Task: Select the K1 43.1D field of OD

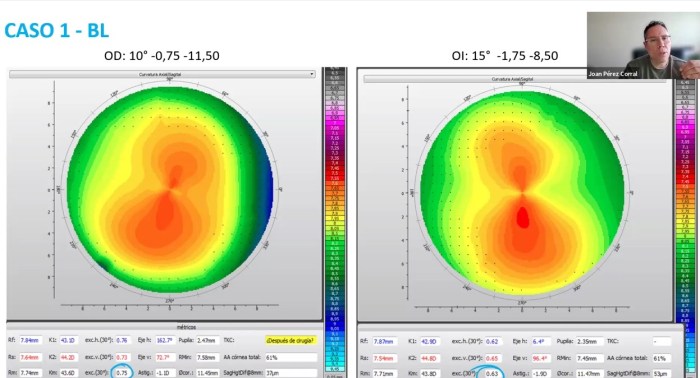Action: (67, 340)
